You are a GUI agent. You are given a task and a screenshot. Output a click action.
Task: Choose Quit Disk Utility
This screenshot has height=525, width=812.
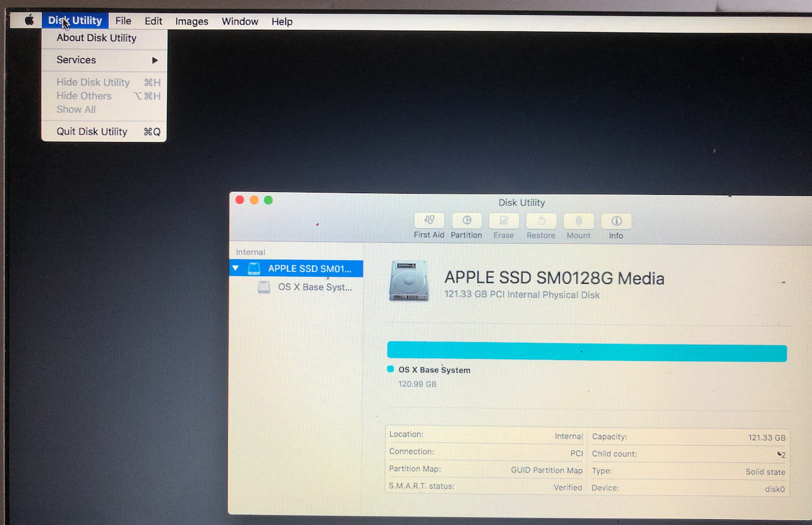(x=104, y=132)
